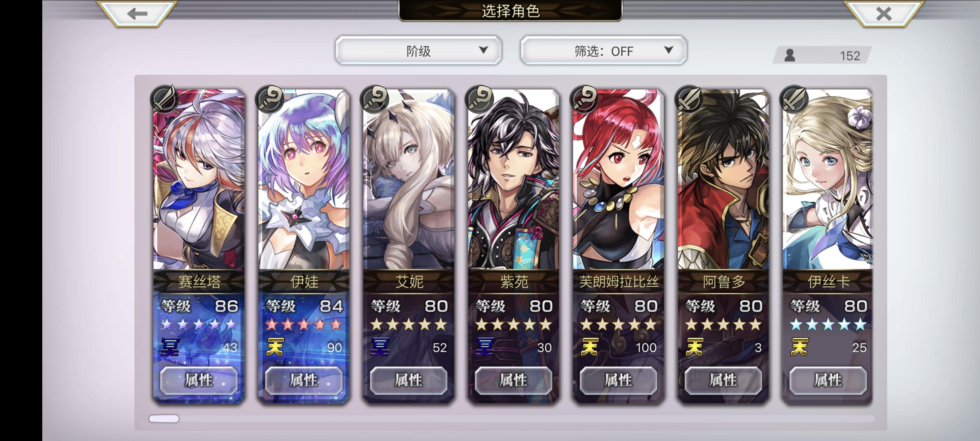Screen dimensions: 980x441
Task: Click the 天 icon on 芙朗姆拉比丝's card
Action: click(589, 347)
